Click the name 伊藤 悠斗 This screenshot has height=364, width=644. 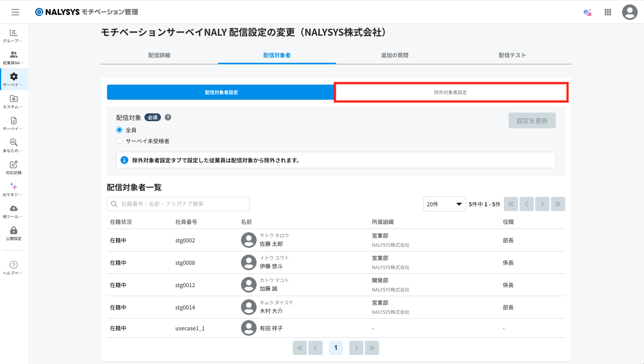(x=272, y=266)
